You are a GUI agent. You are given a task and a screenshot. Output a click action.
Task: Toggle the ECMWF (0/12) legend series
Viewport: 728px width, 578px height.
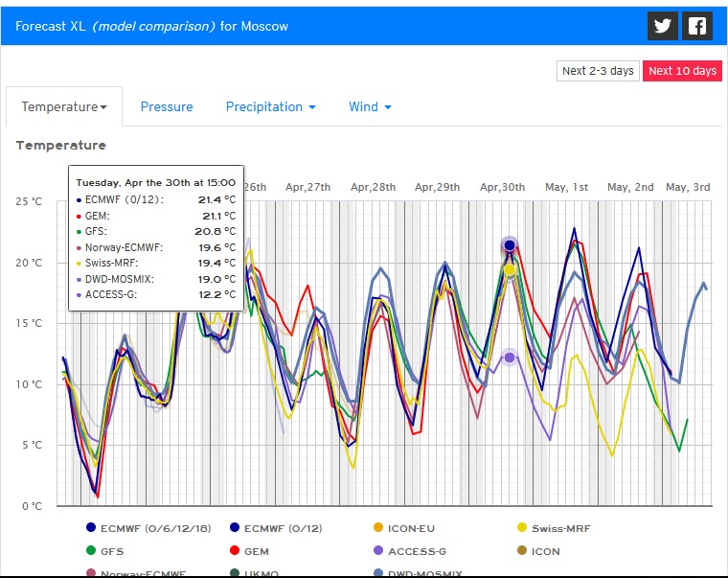(x=276, y=528)
